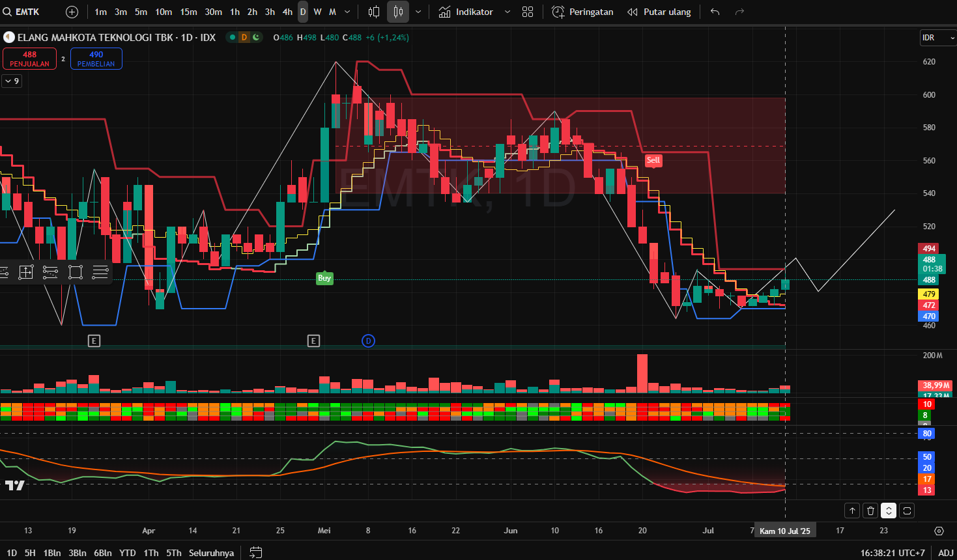Select the 5Th date range

(x=174, y=552)
